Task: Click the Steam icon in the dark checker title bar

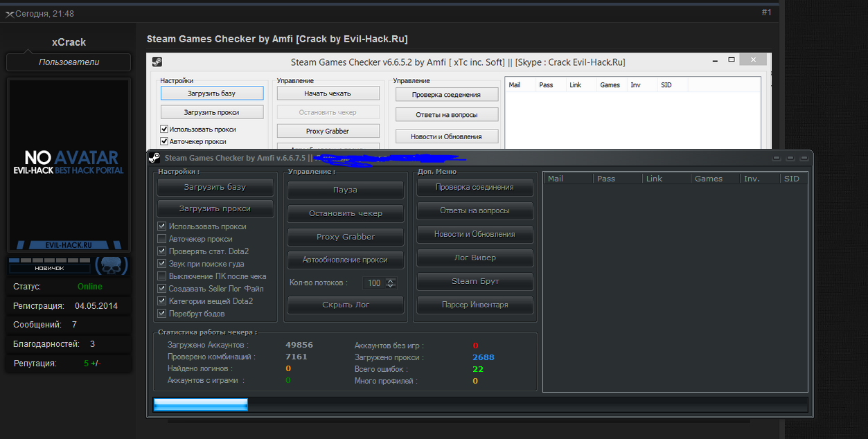Action: pos(154,158)
